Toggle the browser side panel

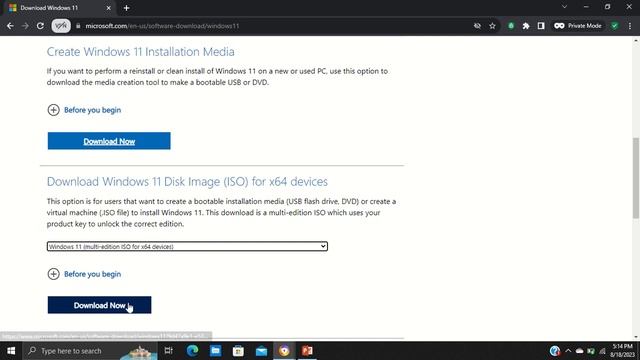541,26
